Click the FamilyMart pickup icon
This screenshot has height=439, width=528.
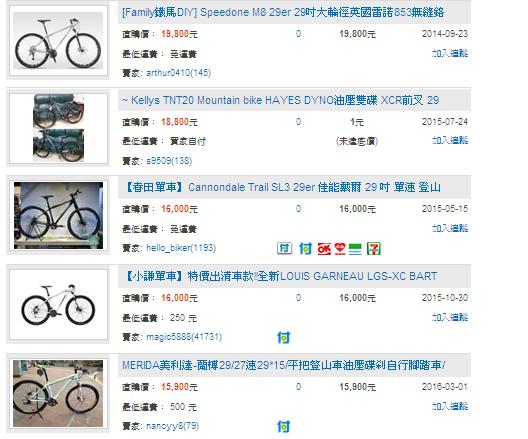coord(355,249)
